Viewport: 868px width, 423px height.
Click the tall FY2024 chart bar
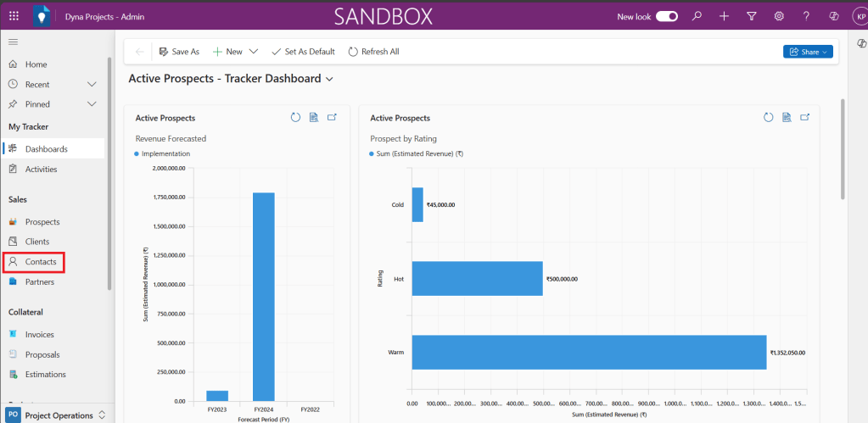click(263, 297)
